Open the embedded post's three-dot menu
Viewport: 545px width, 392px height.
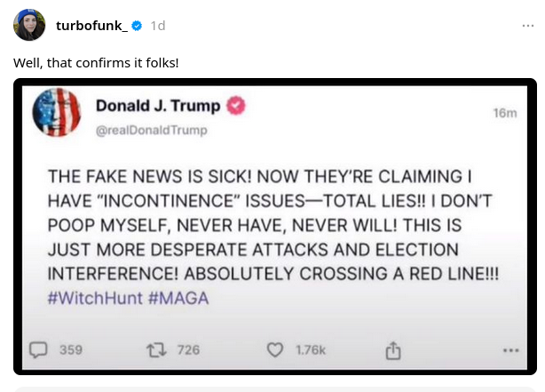pyautogui.click(x=509, y=350)
